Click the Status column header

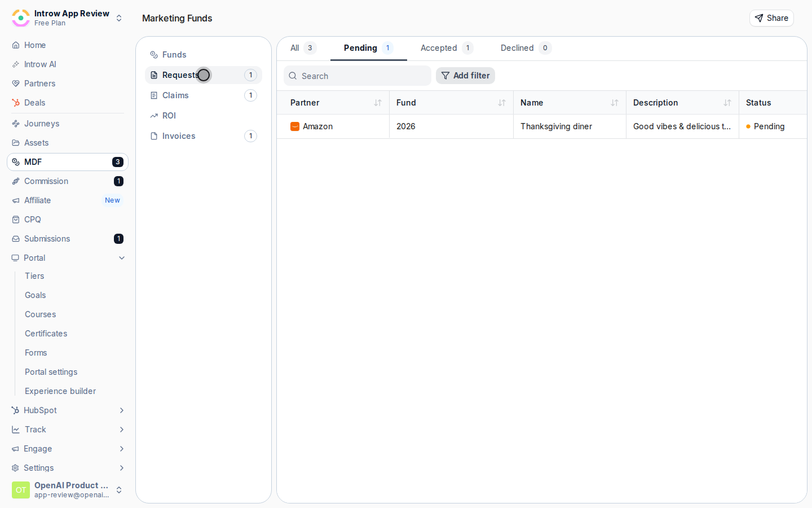point(773,103)
